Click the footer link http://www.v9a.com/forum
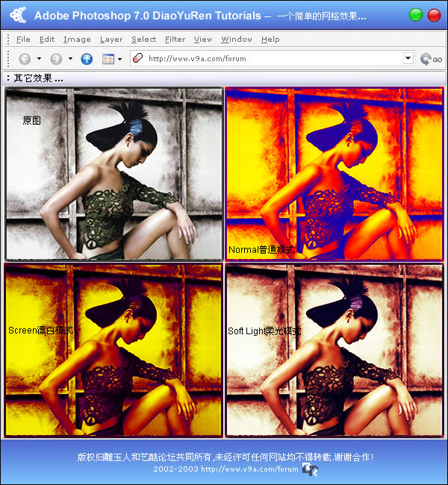 [249, 469]
